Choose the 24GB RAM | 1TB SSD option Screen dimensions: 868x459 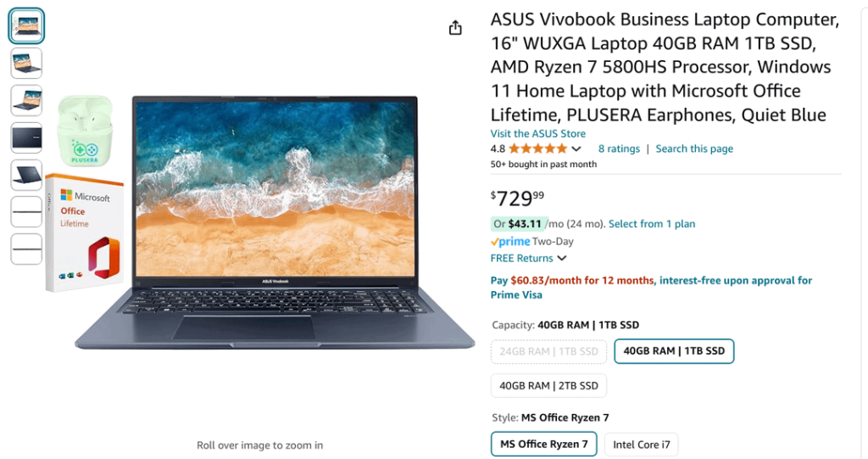click(x=548, y=351)
